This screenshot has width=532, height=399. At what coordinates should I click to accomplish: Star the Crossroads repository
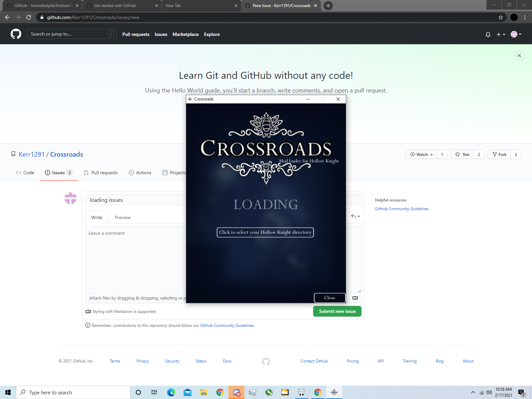[462, 154]
